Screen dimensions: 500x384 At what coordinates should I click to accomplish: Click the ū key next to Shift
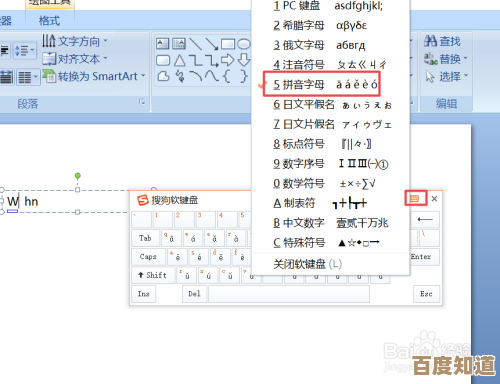click(187, 275)
